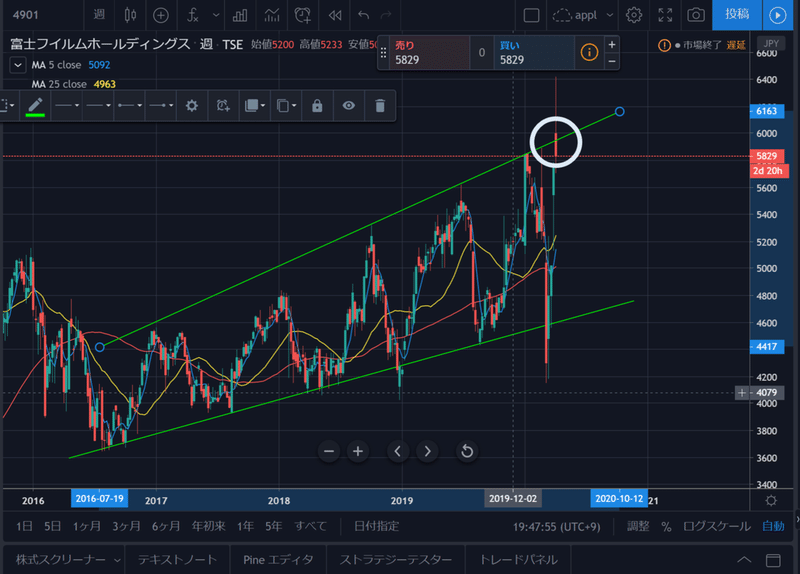The width and height of the screenshot is (800, 574).
Task: Take a chart snapshot with the camera icon
Action: 696,15
